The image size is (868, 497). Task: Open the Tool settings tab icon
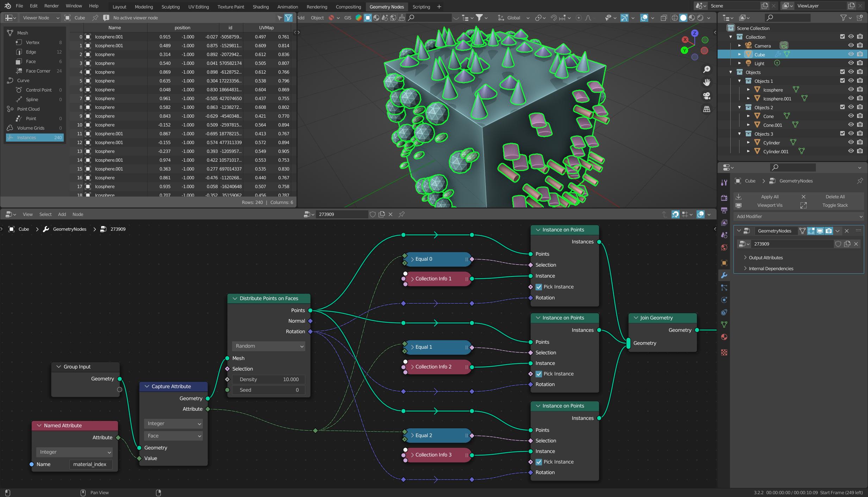724,182
